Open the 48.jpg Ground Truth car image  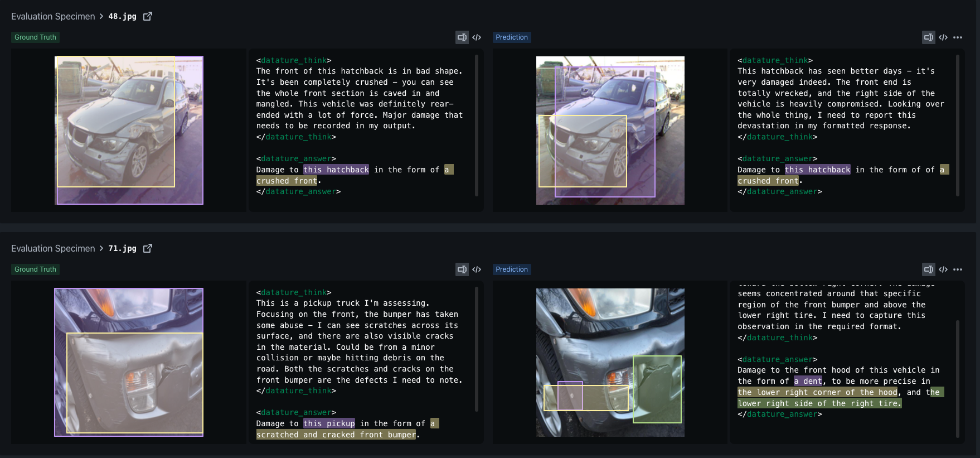tap(129, 130)
